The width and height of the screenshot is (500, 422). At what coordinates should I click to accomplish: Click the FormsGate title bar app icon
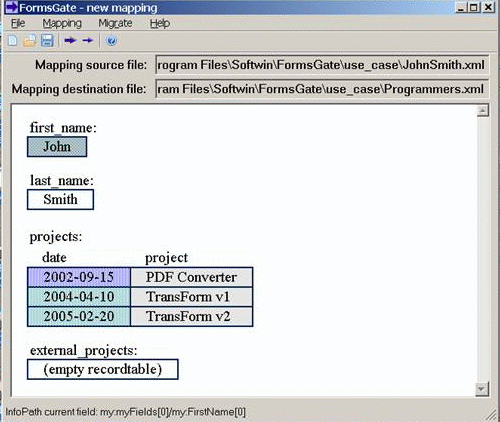[12, 7]
